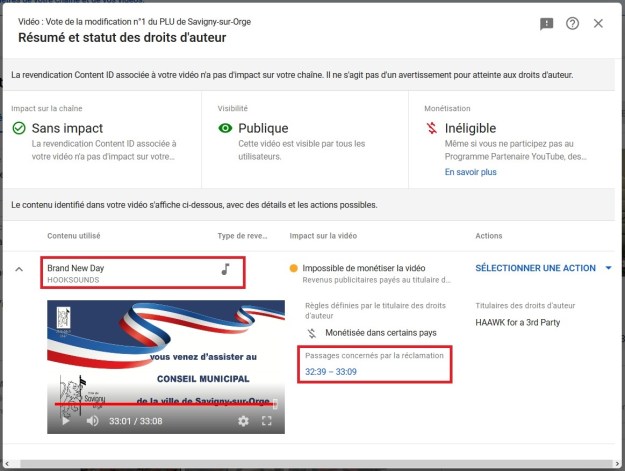Collapse the Brand New Day claim row

[x=19, y=269]
